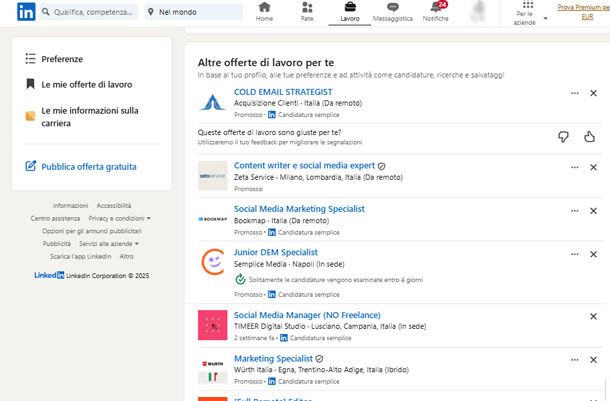
Task: Open Content writer e social media expert job
Action: click(x=304, y=166)
